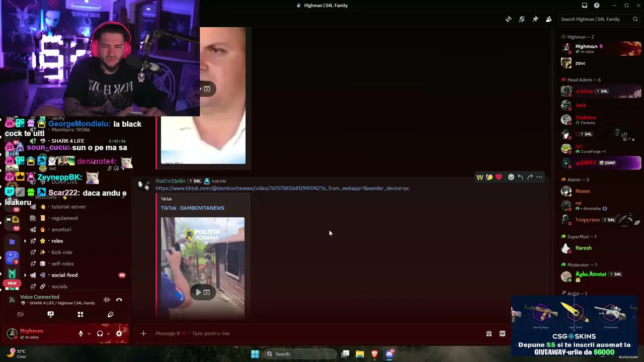Open the threads list

point(509,19)
